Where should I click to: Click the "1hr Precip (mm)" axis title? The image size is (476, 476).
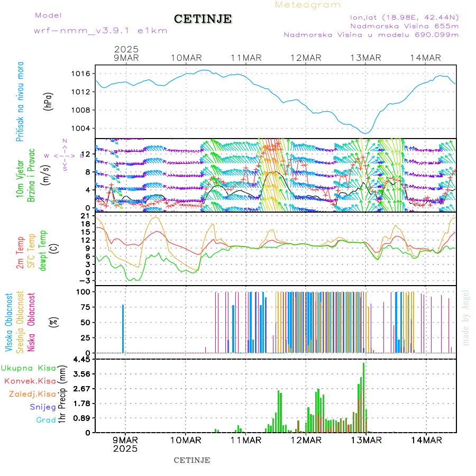pos(62,394)
